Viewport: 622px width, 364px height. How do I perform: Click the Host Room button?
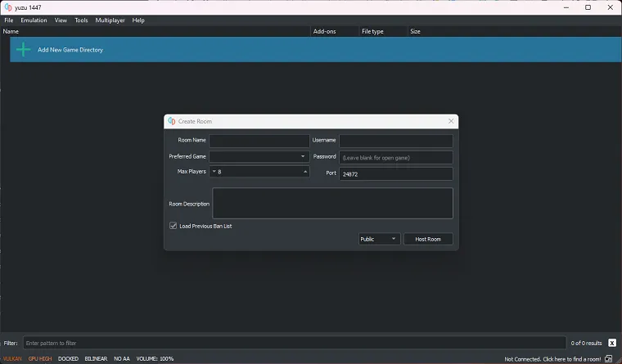[427, 239]
